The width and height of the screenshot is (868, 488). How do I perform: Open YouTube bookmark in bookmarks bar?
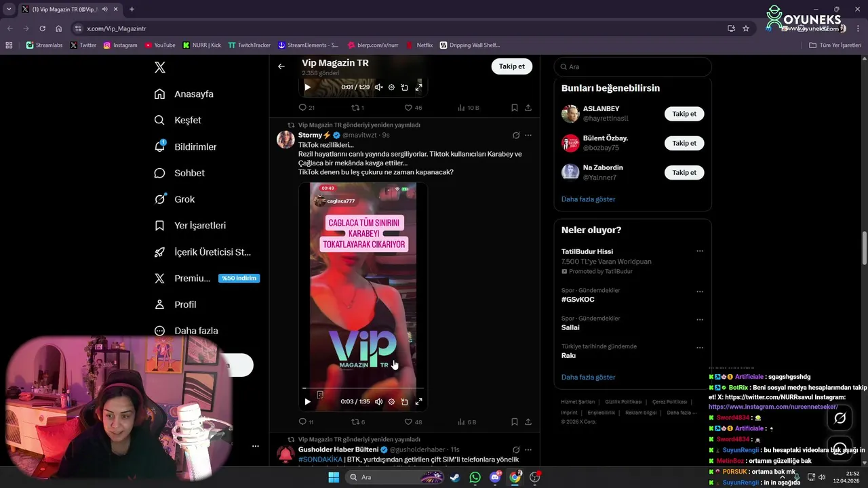(x=159, y=45)
